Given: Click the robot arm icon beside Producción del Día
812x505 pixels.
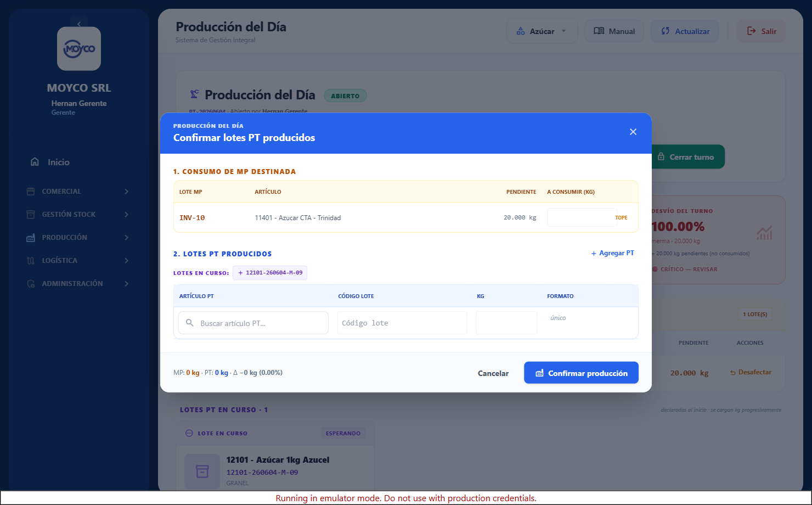Looking at the screenshot, I should click(194, 94).
